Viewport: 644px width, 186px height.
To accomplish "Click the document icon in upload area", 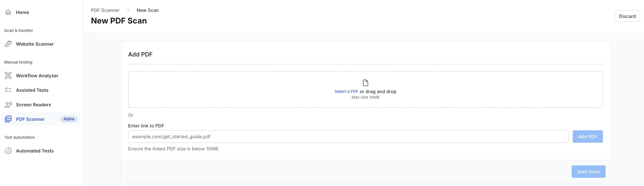I will (x=365, y=83).
